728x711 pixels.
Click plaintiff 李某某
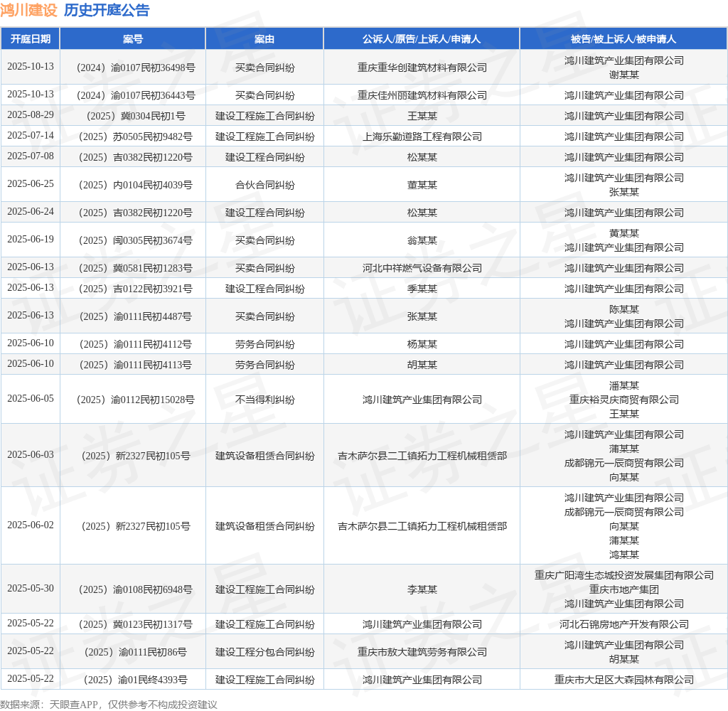tap(422, 590)
